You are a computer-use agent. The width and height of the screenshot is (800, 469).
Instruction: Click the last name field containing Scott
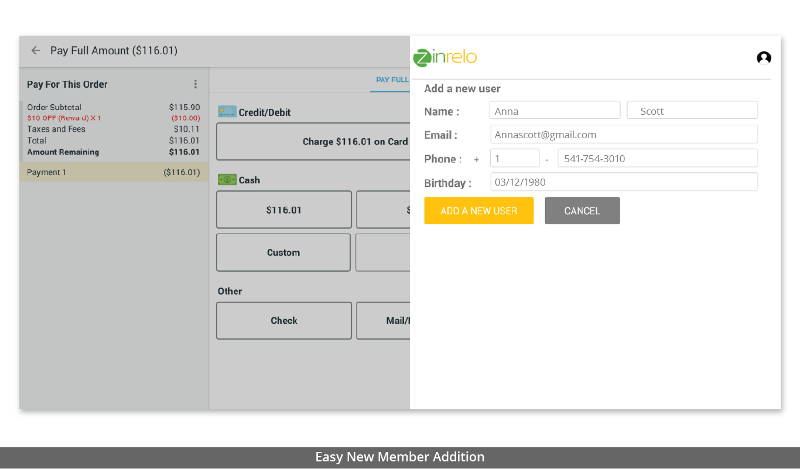pyautogui.click(x=692, y=111)
